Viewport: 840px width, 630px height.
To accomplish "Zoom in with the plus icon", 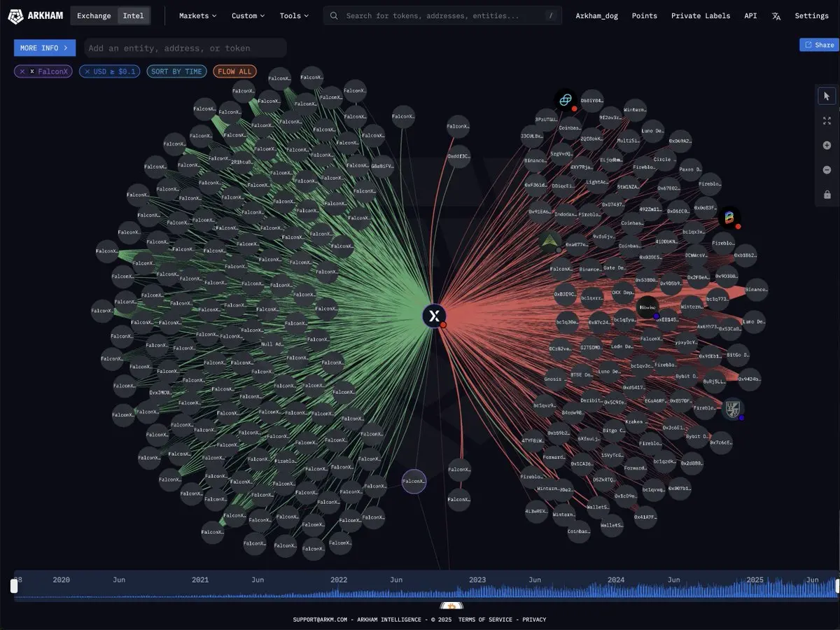I will point(827,145).
